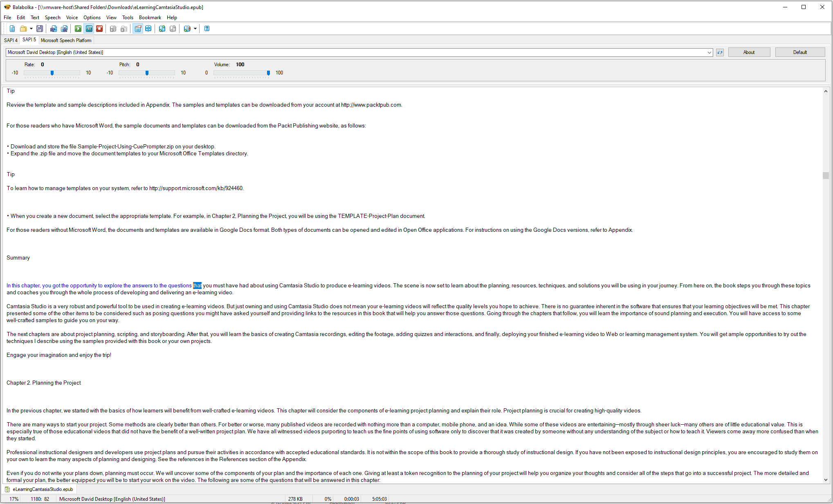
Task: Click the 278 KB file size status entry
Action: coord(295,499)
